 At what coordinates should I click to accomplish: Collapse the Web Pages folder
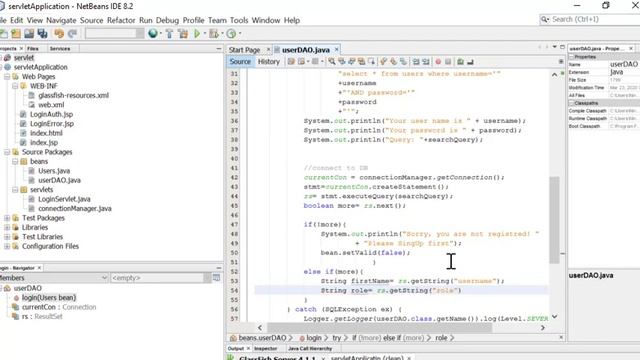point(7,76)
